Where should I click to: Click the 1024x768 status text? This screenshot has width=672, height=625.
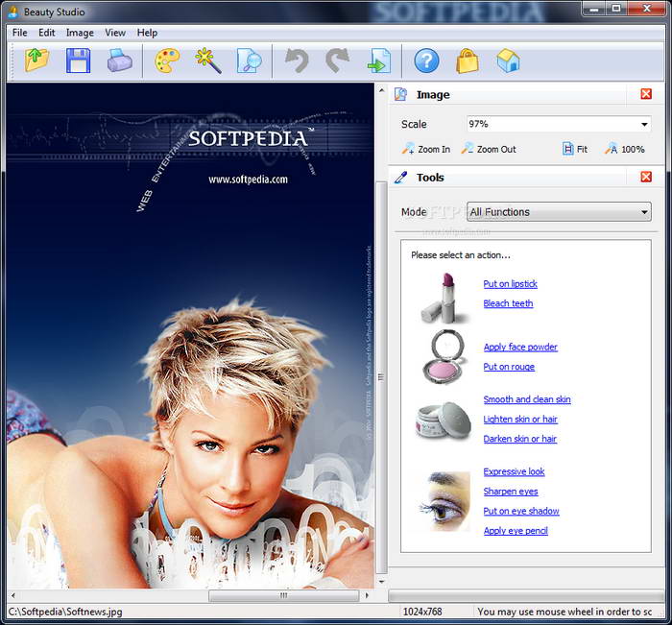[422, 612]
